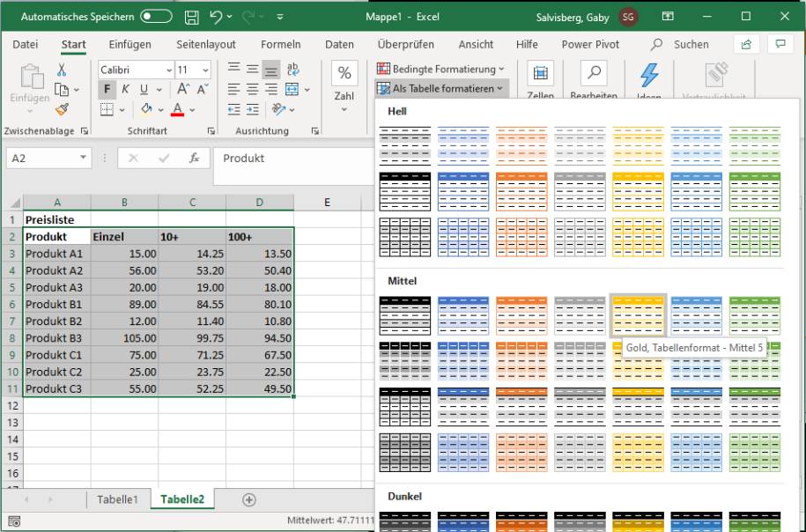Click the Ideen lightning bolt icon
806x532 pixels.
coord(649,76)
